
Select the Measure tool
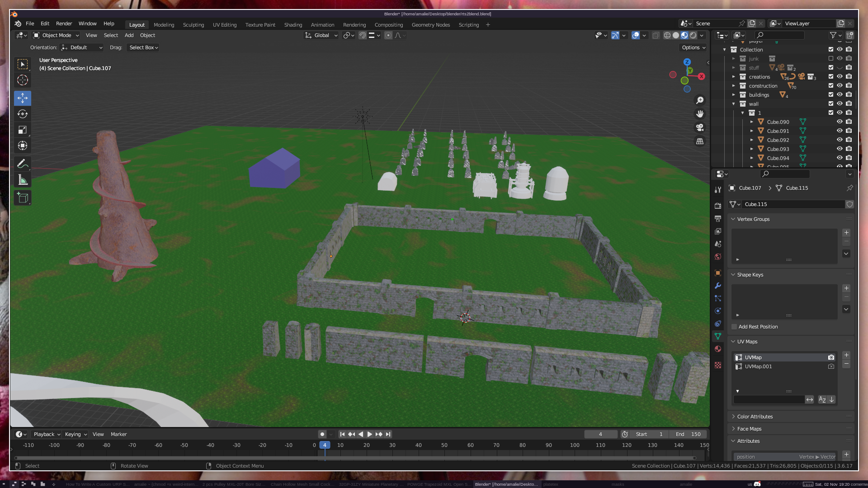tap(22, 180)
